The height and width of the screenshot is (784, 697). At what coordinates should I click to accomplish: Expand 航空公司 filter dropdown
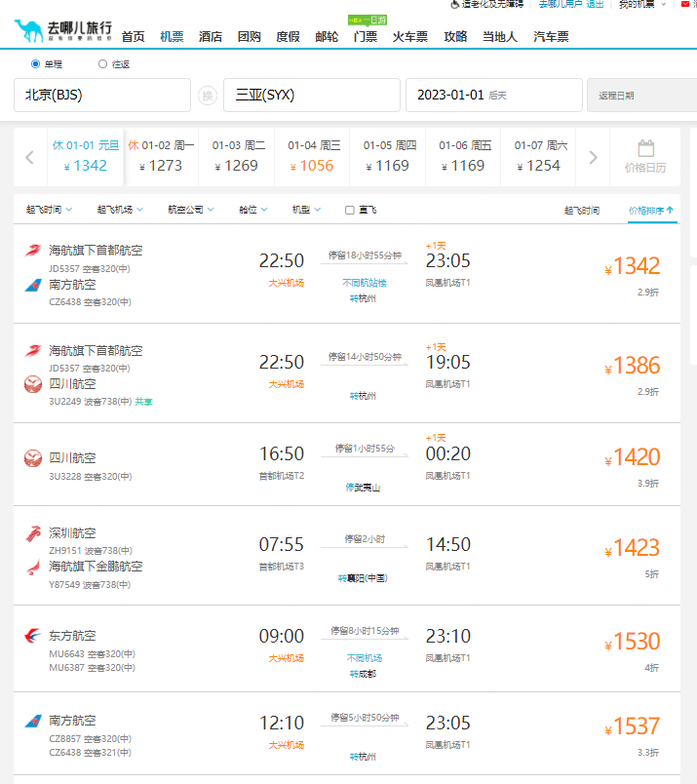(191, 210)
